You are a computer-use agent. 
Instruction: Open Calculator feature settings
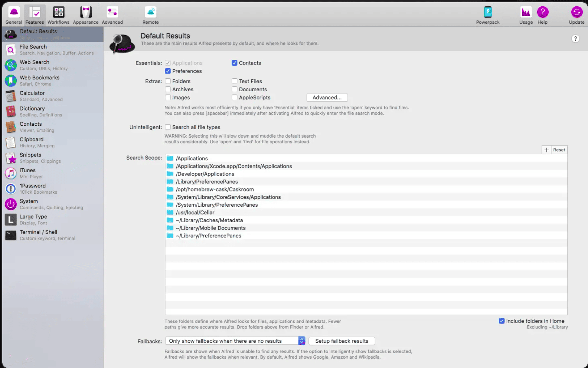(x=53, y=96)
